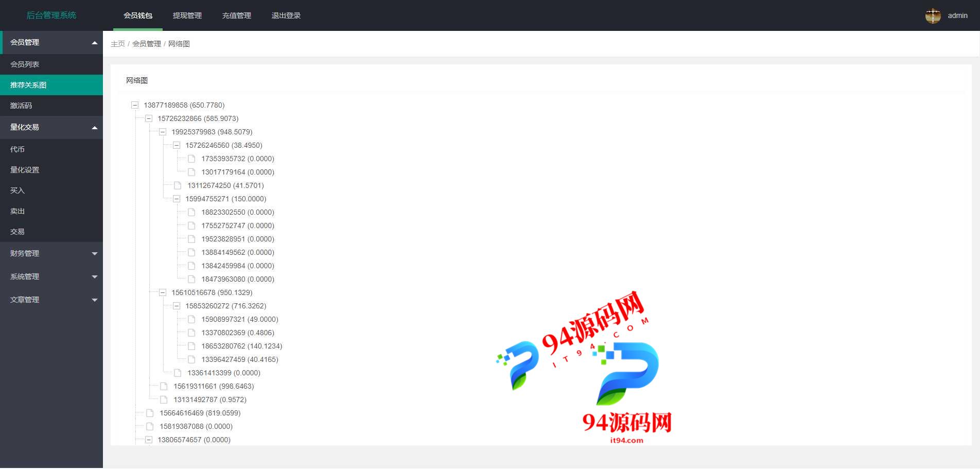Click the admin username
The image size is (980, 469).
(x=957, y=15)
